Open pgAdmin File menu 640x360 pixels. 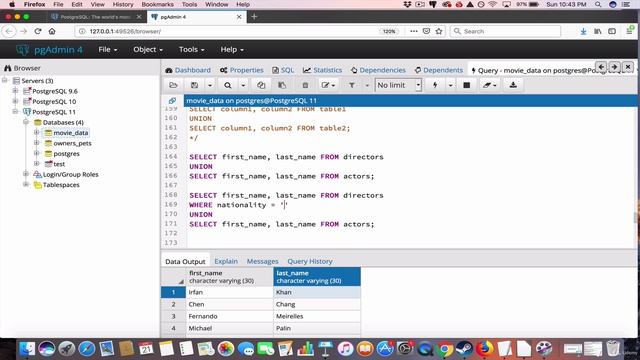108,49
